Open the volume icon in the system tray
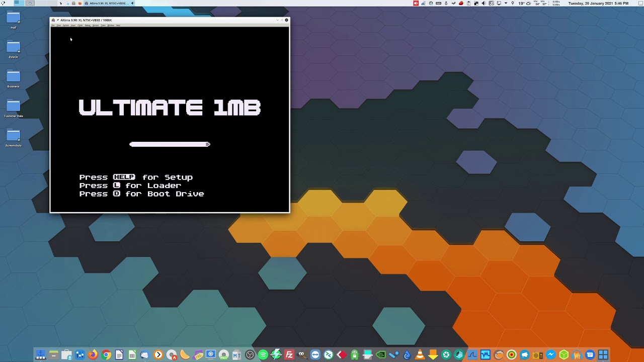The image size is (644, 362). (x=484, y=3)
